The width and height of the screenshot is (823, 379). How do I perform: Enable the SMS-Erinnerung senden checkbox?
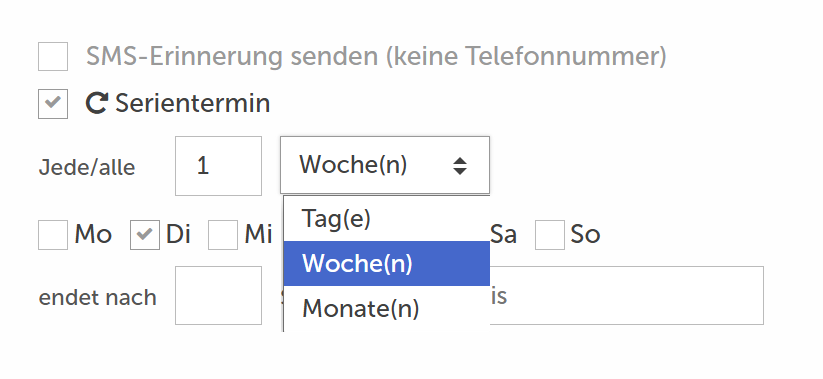pos(53,56)
